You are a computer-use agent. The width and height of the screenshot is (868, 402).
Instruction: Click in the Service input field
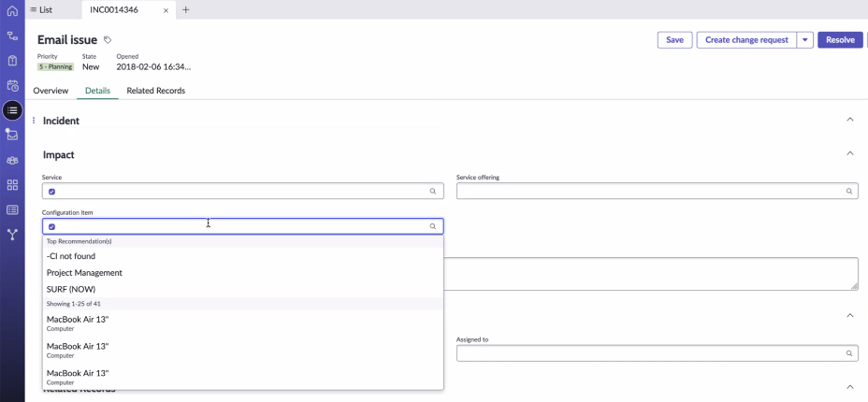[242, 192]
